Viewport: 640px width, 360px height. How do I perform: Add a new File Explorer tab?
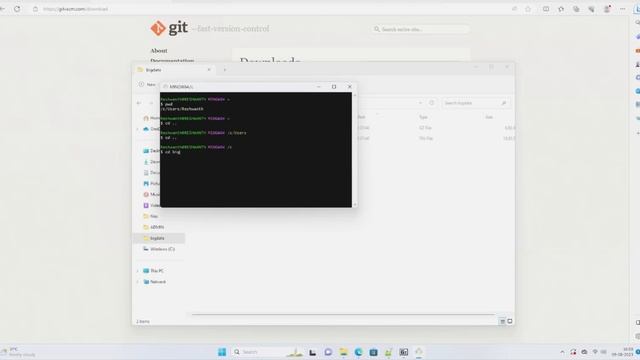224,70
